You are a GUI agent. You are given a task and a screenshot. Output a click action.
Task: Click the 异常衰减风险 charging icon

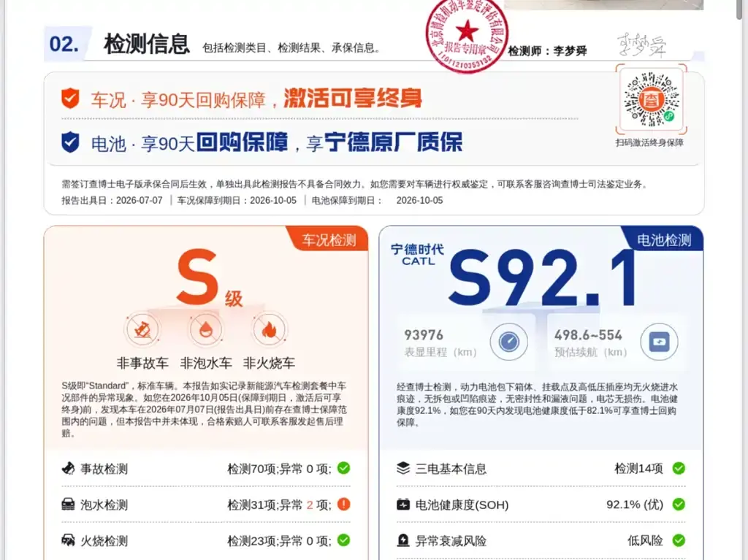[x=403, y=540]
